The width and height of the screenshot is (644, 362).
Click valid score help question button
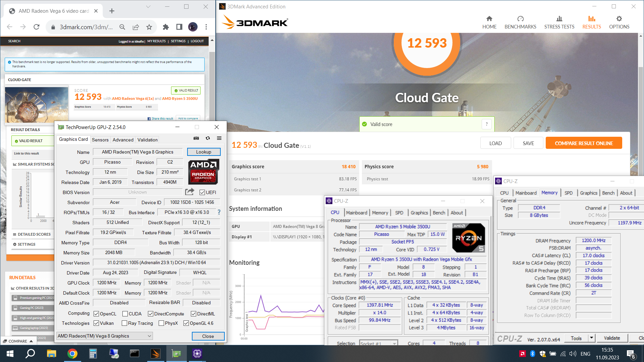tap(487, 124)
